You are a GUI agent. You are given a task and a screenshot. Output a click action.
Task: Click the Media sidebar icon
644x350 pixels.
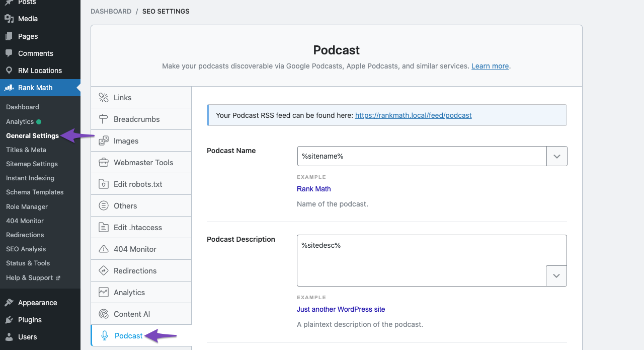click(x=9, y=19)
